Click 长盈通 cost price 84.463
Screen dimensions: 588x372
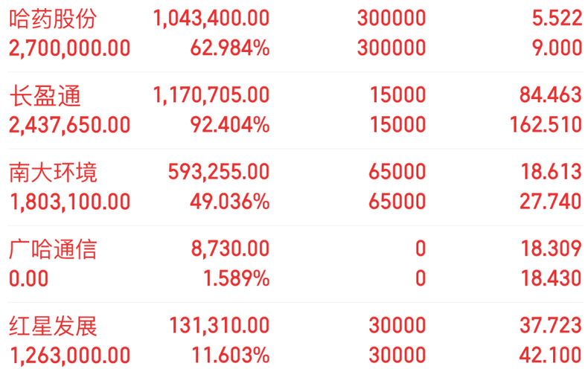(x=551, y=95)
